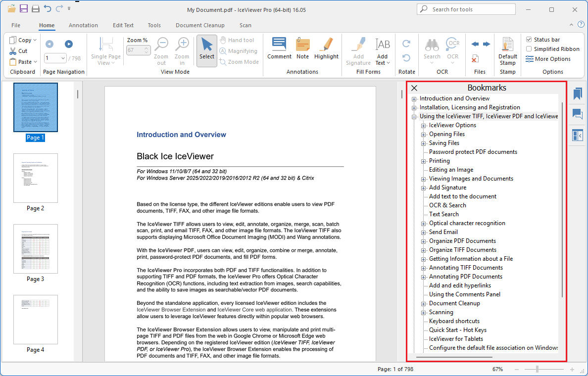Add a Comment annotation

279,48
